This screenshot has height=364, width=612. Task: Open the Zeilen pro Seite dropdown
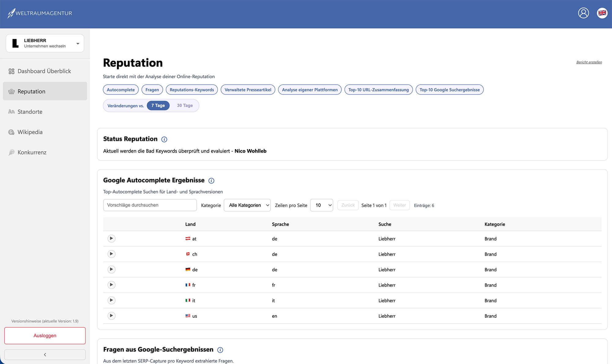[x=322, y=205]
